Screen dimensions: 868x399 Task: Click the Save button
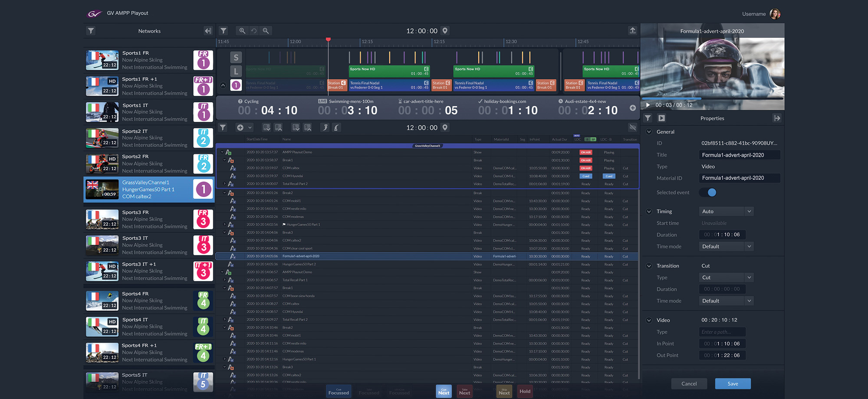point(733,383)
